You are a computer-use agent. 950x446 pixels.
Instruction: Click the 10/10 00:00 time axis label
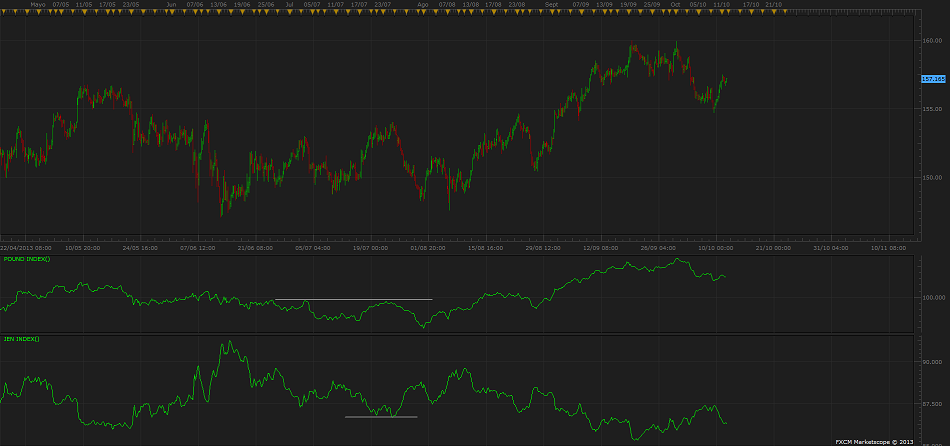pyautogui.click(x=716, y=247)
